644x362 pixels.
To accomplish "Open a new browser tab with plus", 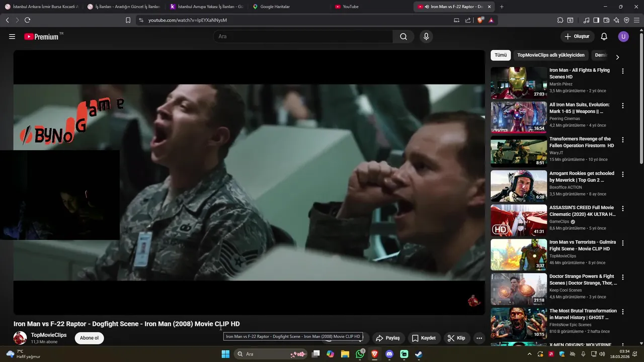I will click(x=502, y=7).
